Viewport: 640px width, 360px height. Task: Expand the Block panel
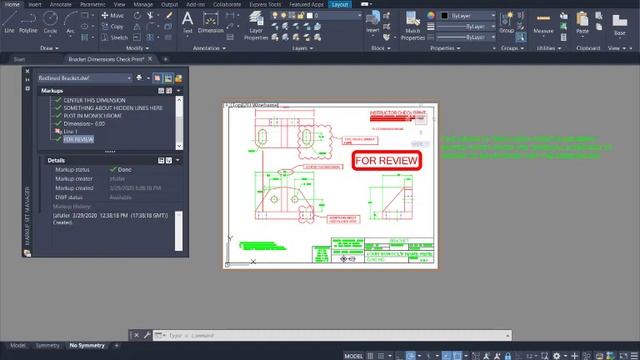coord(380,48)
